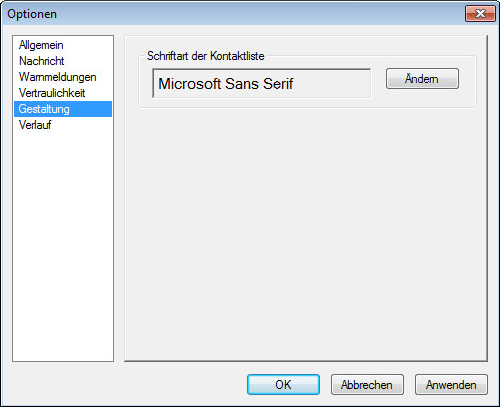The height and width of the screenshot is (407, 500).
Task: Click the blank area of the settings panel
Action: pos(306,233)
